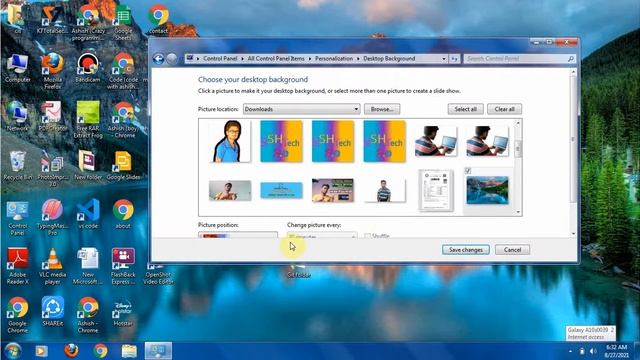Image resolution: width=640 pixels, height=360 pixels.
Task: Open the Picture location Downloads dropdown
Action: 302,109
